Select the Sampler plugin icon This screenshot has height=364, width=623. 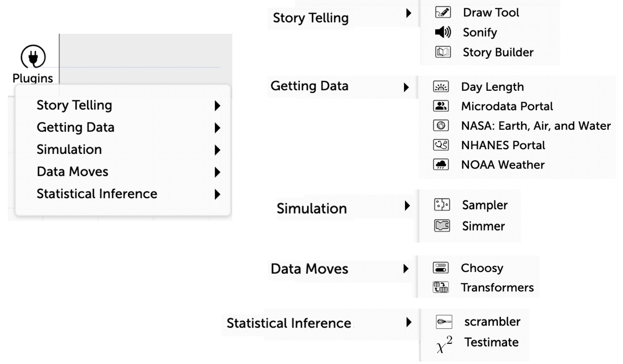(x=442, y=205)
